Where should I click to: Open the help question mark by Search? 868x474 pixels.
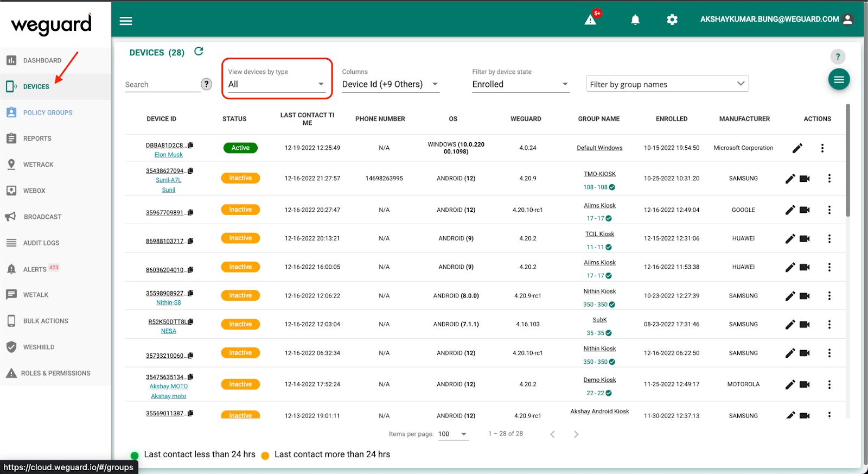tap(206, 84)
